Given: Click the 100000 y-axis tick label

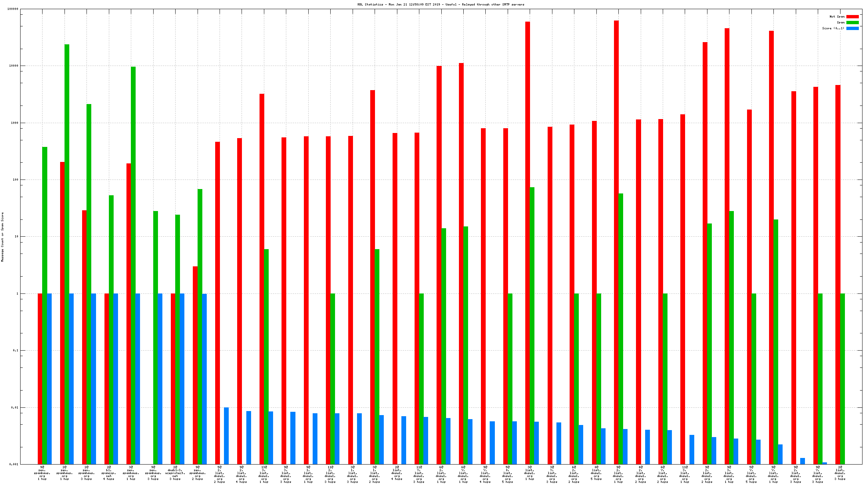Looking at the screenshot, I should click(x=12, y=9).
